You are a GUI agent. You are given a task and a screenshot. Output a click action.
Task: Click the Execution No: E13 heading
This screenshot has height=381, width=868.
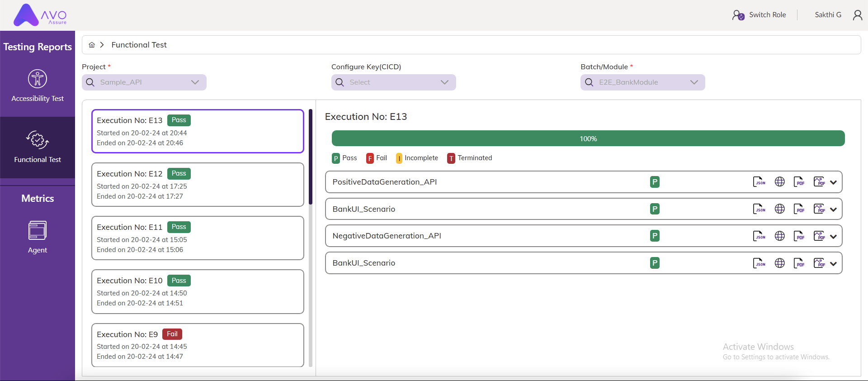(x=366, y=117)
